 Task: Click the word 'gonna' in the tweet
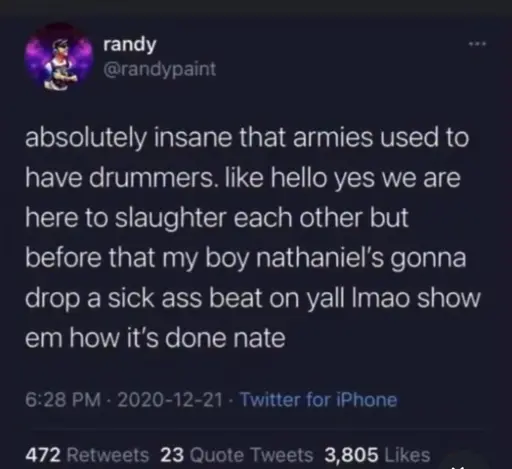pos(428,260)
